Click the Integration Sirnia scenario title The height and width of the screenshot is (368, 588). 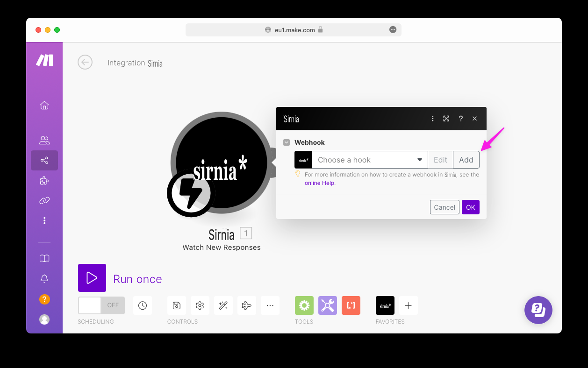(x=135, y=63)
